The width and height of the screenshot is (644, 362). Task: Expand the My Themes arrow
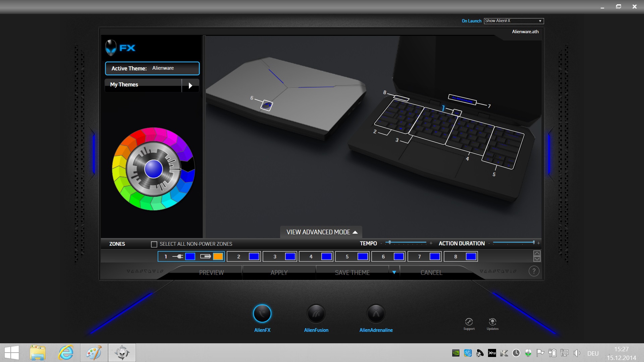(190, 85)
